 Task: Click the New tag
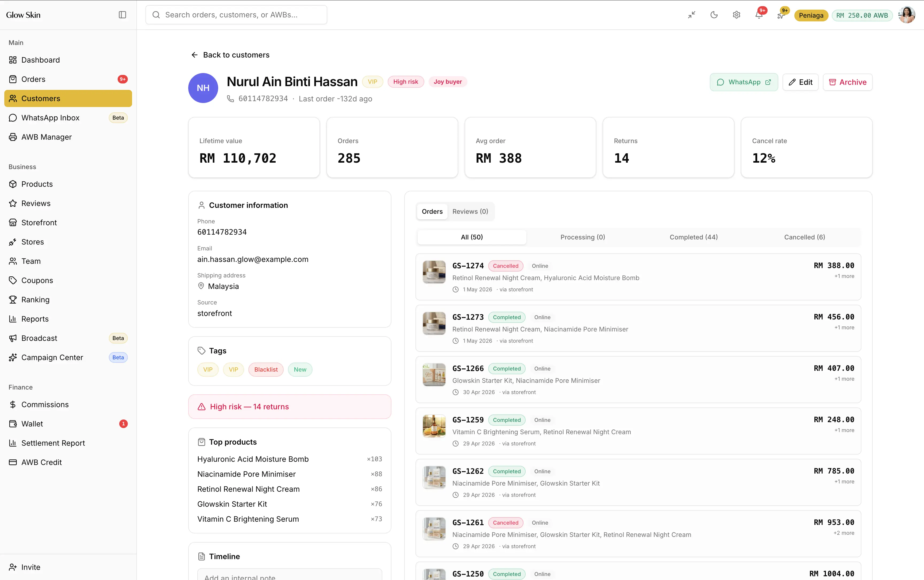click(300, 369)
